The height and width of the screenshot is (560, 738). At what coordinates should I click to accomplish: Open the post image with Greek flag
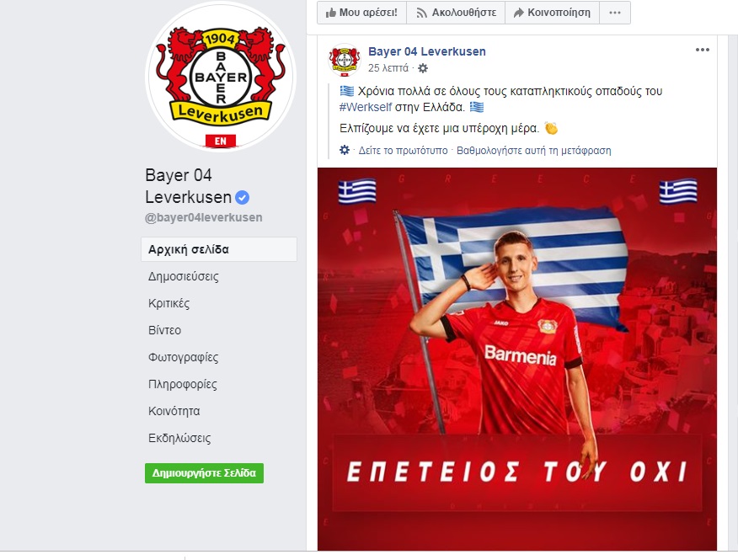[x=517, y=359]
